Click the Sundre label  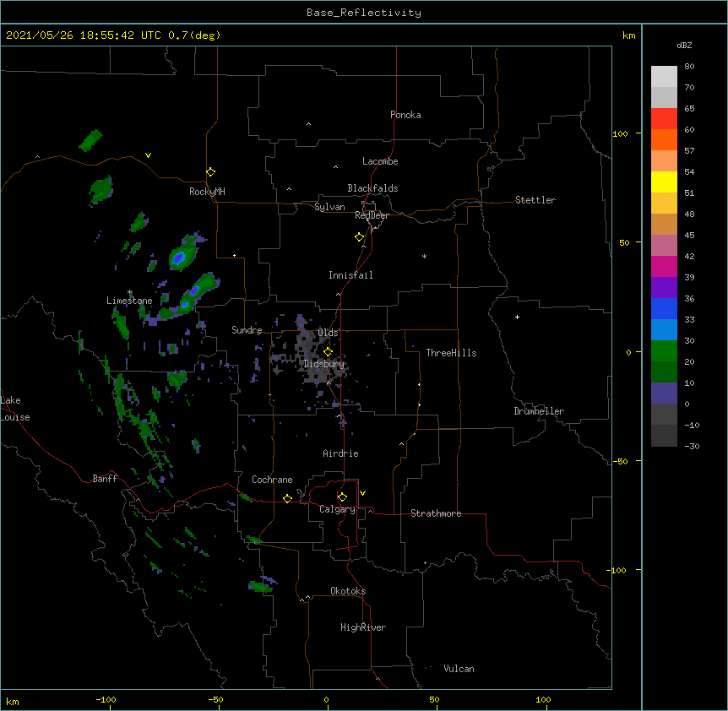(247, 330)
